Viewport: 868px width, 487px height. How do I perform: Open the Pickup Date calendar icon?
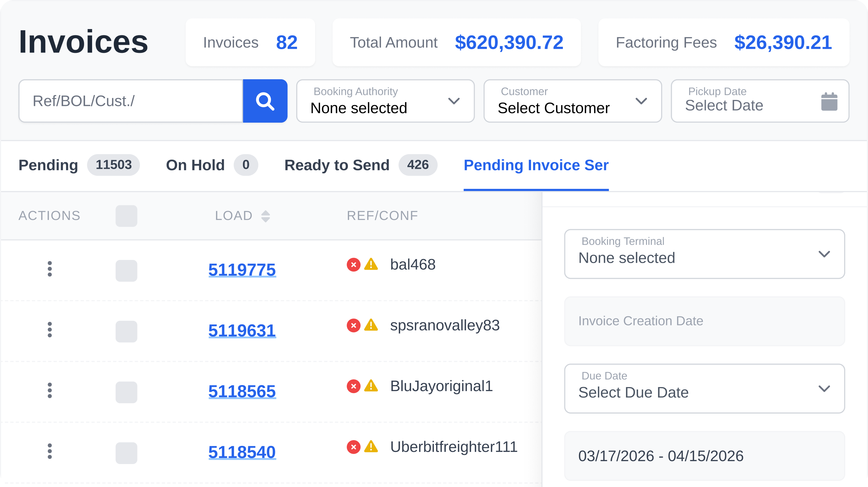point(829,101)
